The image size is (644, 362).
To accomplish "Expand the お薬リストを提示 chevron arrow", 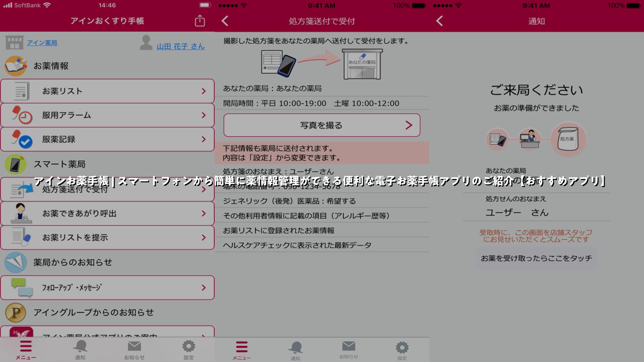I will (204, 238).
